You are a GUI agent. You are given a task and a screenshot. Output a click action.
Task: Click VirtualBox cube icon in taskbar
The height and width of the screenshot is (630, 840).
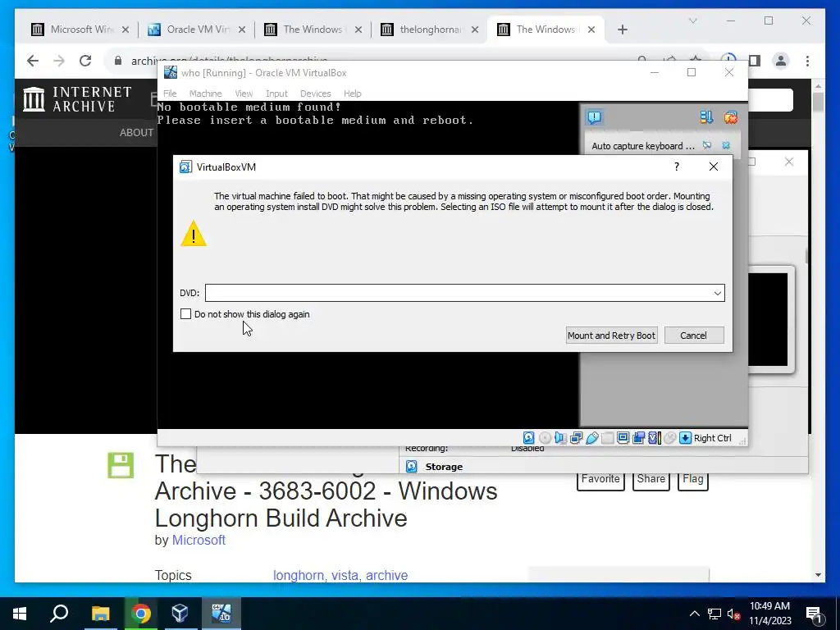[x=180, y=614]
